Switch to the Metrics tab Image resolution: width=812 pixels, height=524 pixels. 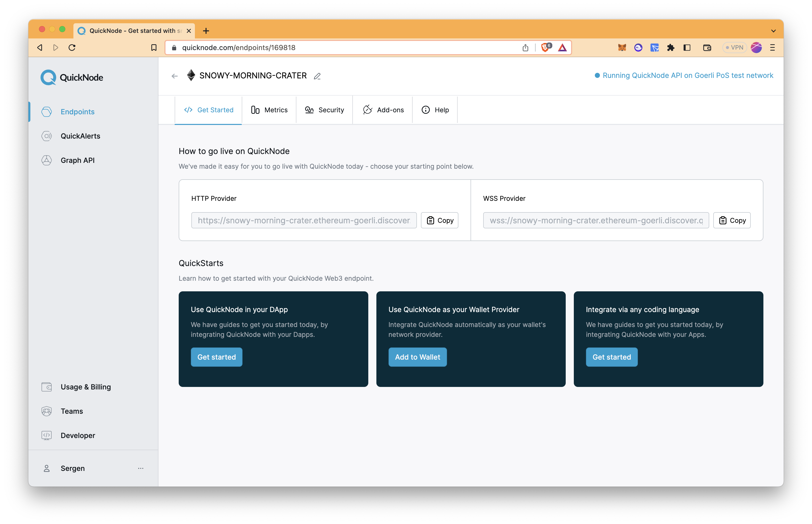point(269,110)
